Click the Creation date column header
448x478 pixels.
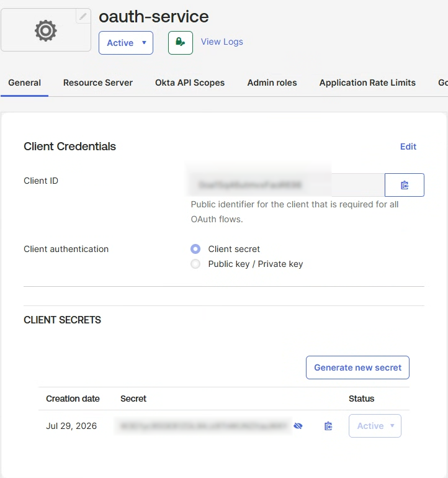coord(73,399)
